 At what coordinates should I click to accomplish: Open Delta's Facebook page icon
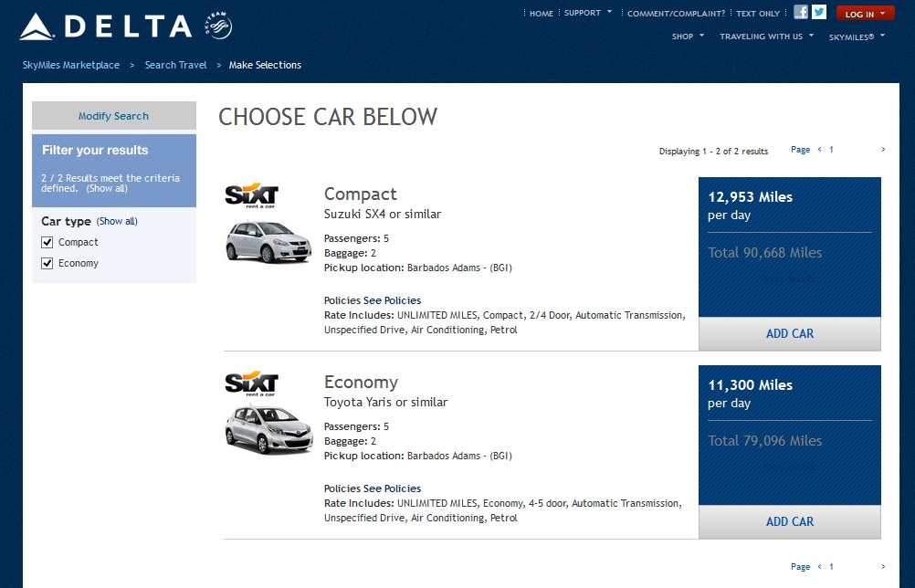(801, 13)
